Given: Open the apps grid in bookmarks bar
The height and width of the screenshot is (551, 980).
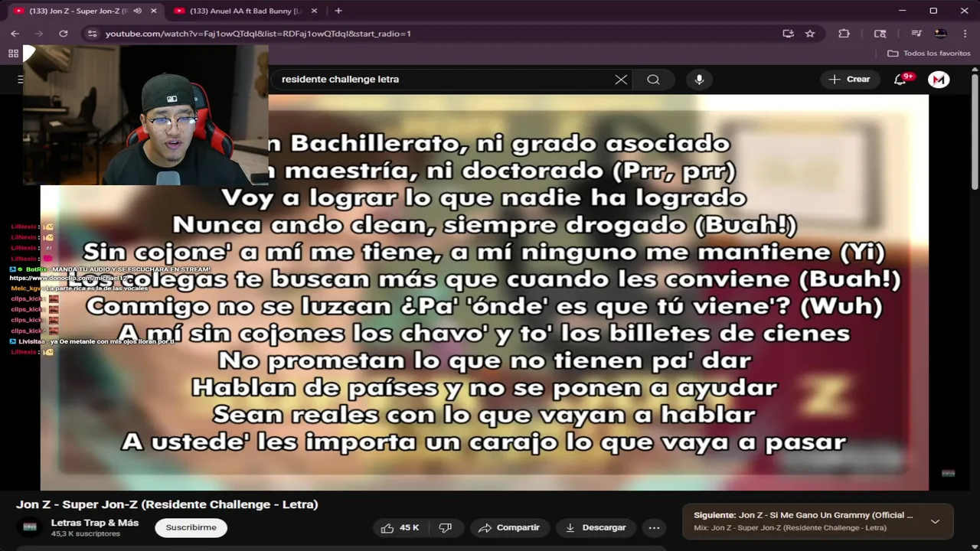Looking at the screenshot, I should point(13,54).
